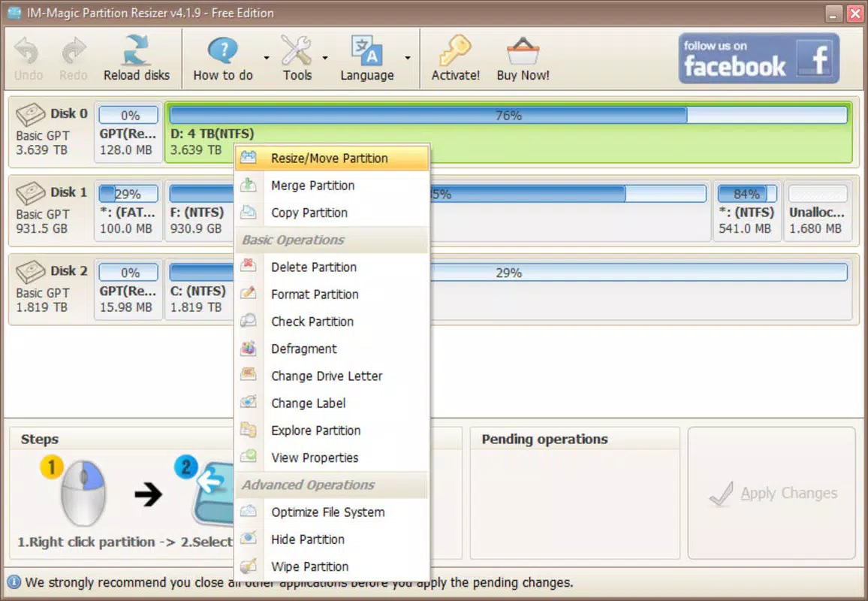Viewport: 868px width, 601px height.
Task: Click the Change Label icon
Action: point(249,402)
